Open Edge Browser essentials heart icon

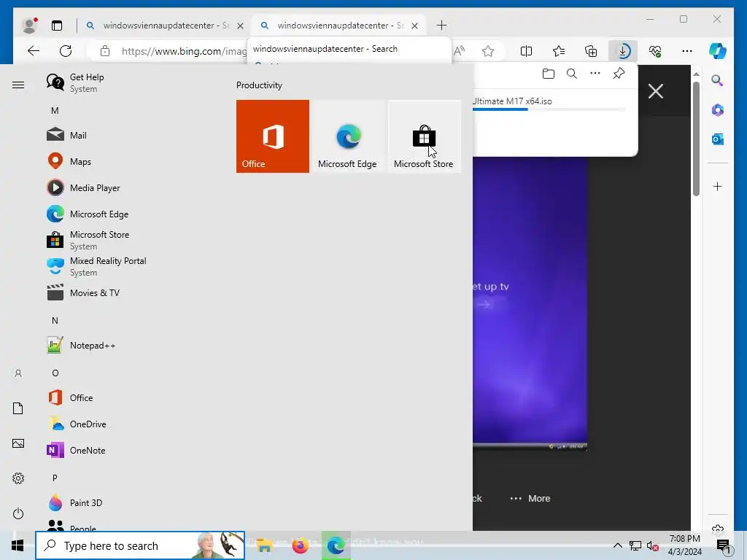pos(655,51)
